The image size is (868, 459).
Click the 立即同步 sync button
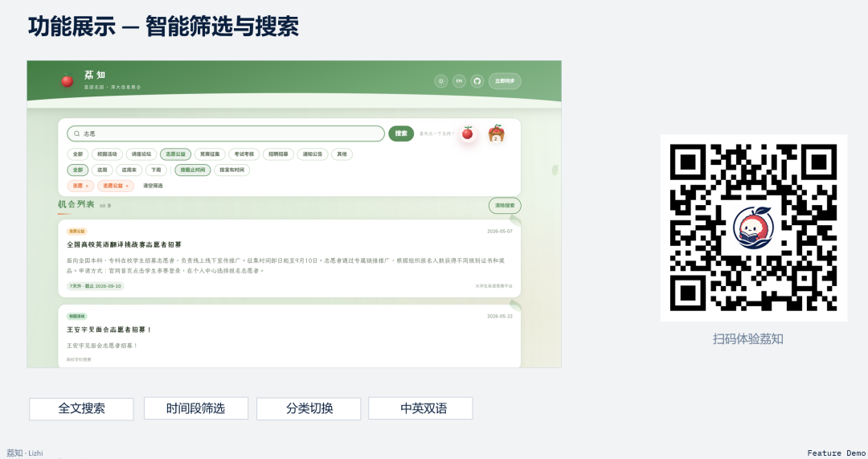pyautogui.click(x=505, y=81)
